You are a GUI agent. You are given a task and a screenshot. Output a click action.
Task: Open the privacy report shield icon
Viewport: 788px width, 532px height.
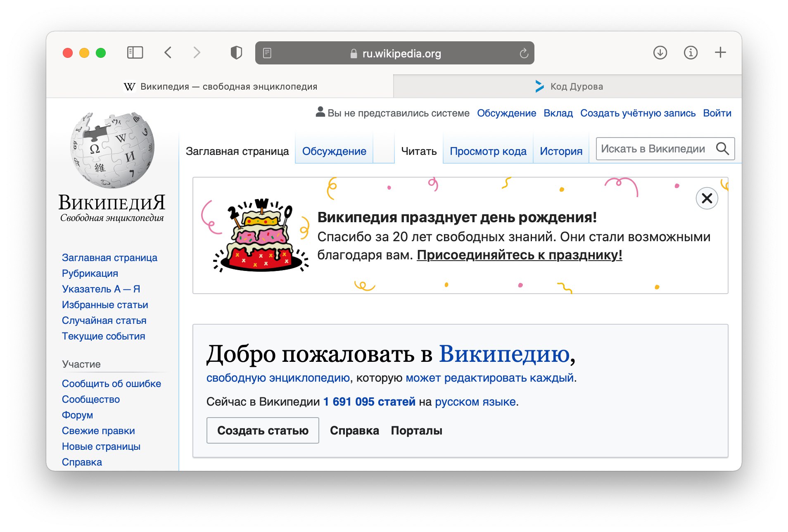pos(236,52)
